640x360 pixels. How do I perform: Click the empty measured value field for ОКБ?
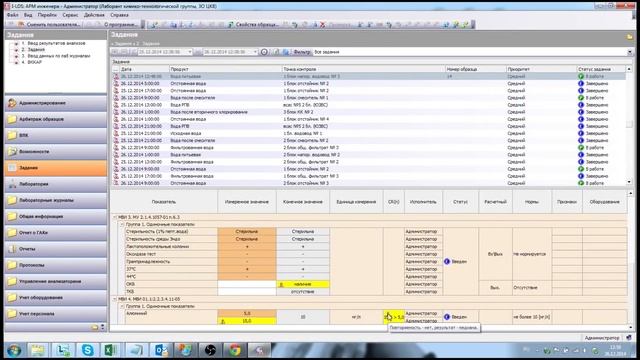247,284
